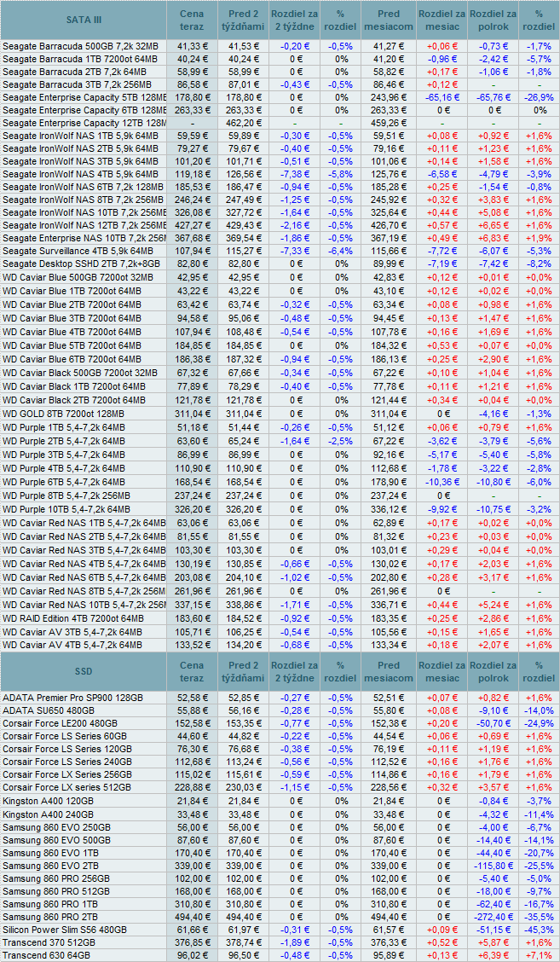Click Seagate IronWolf NAS 8TB 7,2k 256MB

pyautogui.click(x=83, y=200)
